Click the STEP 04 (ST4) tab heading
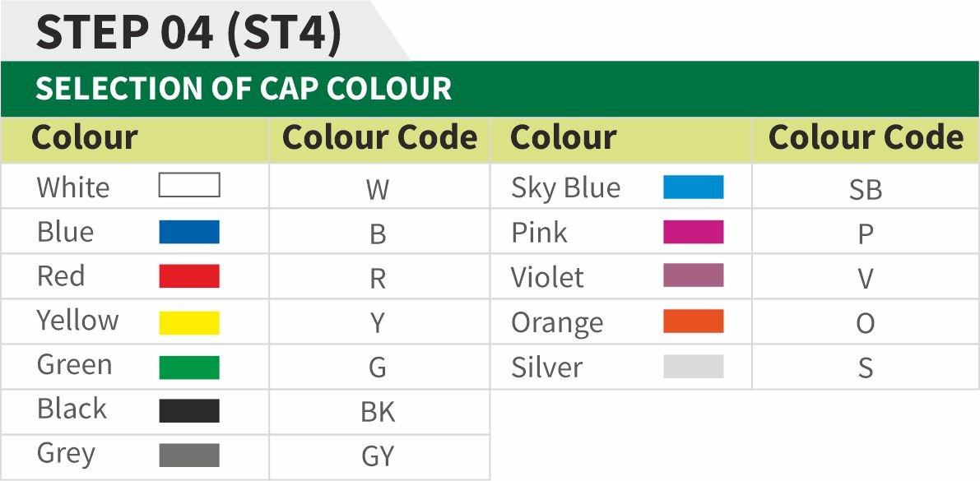 [188, 33]
